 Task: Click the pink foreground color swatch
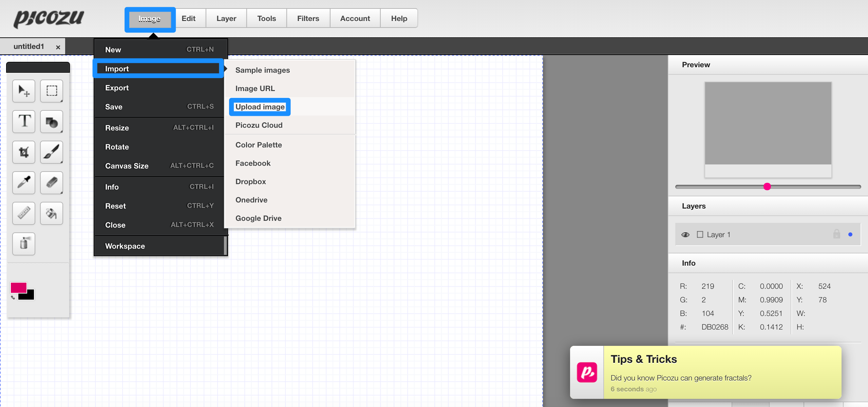pos(18,288)
